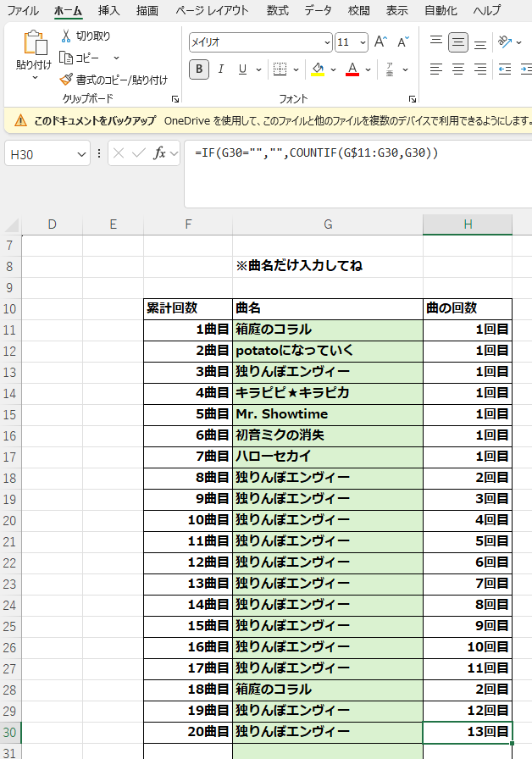Apply the yellow fill color bucket

point(318,69)
